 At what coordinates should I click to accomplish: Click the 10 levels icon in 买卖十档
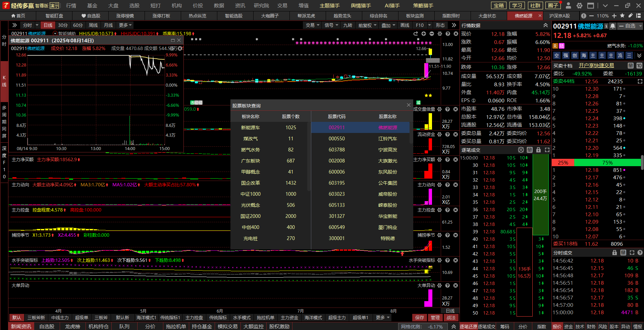pos(639,65)
